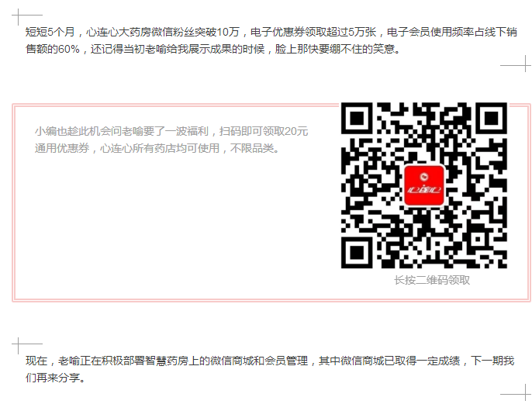Click the white swirl emblem on the red logo
The width and height of the screenshot is (532, 411).
coord(424,177)
